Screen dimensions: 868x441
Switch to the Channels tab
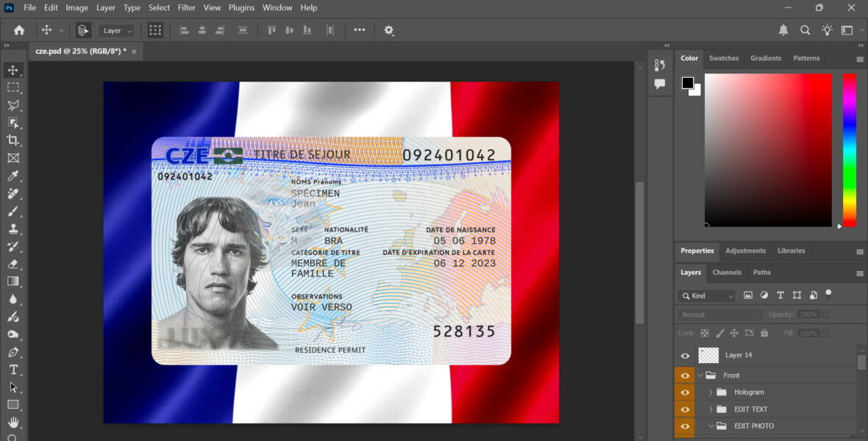pos(727,272)
